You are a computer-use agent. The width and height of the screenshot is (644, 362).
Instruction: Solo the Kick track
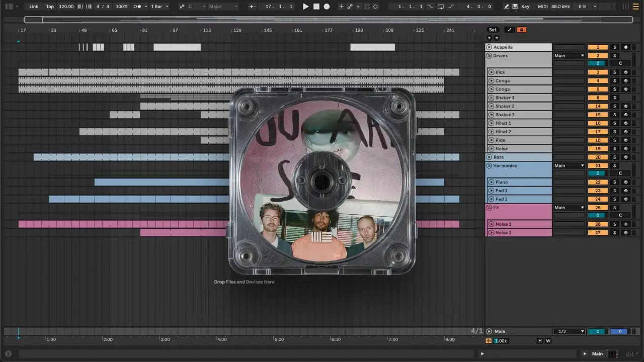614,72
